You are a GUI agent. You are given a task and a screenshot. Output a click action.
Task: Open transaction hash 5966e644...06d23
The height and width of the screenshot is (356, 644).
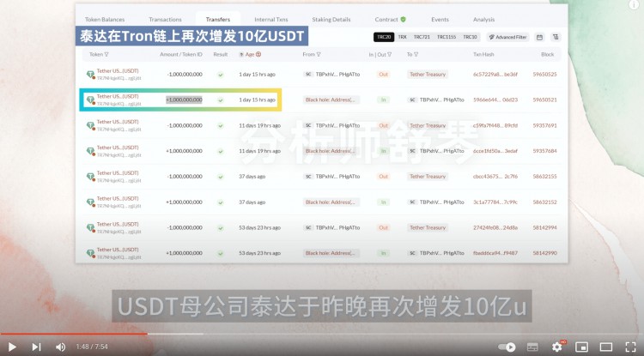click(495, 100)
